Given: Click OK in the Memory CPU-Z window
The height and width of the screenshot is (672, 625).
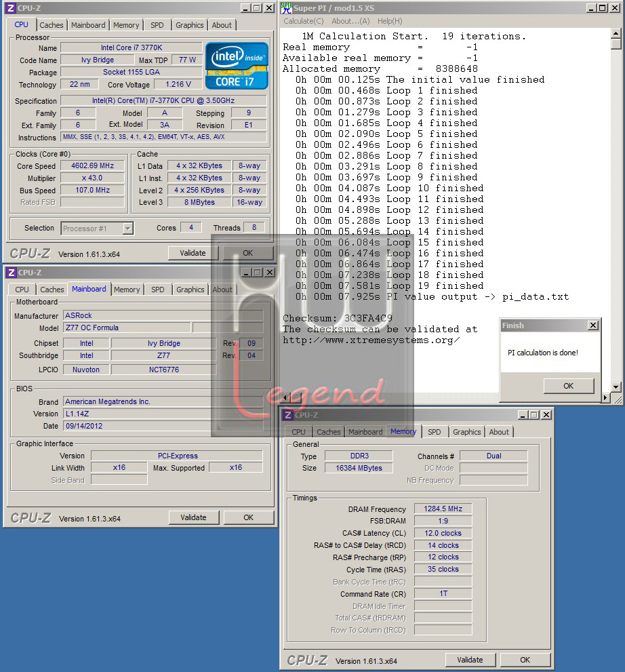Looking at the screenshot, I should [x=525, y=660].
